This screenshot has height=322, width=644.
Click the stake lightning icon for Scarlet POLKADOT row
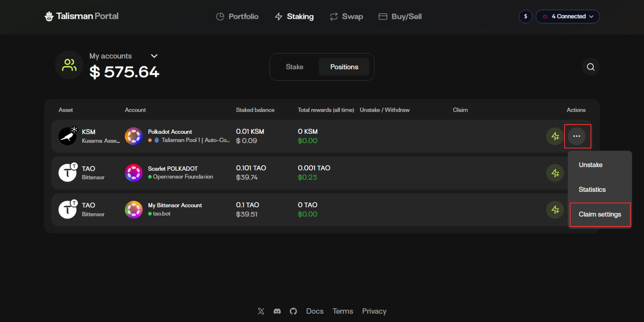555,173
